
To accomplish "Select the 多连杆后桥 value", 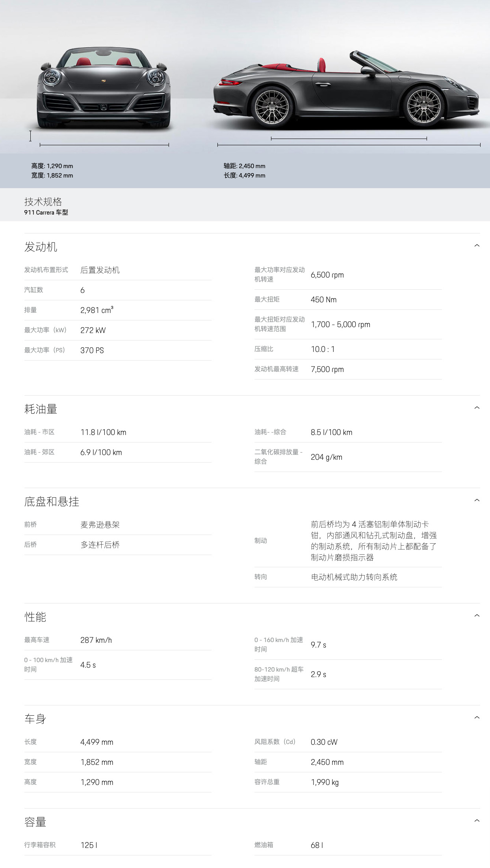I will pyautogui.click(x=100, y=545).
